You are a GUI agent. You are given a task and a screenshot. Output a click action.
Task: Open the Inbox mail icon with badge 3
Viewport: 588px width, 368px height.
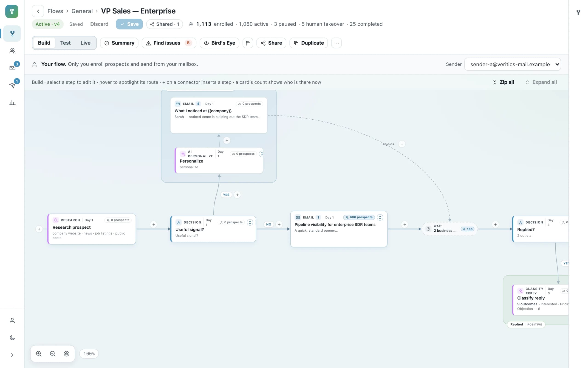[12, 68]
